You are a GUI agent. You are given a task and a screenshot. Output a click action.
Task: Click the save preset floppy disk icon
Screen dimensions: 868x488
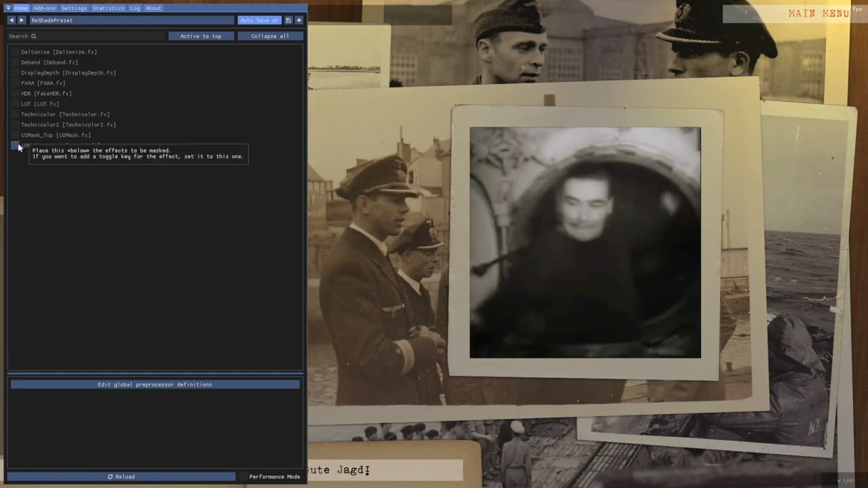point(288,20)
